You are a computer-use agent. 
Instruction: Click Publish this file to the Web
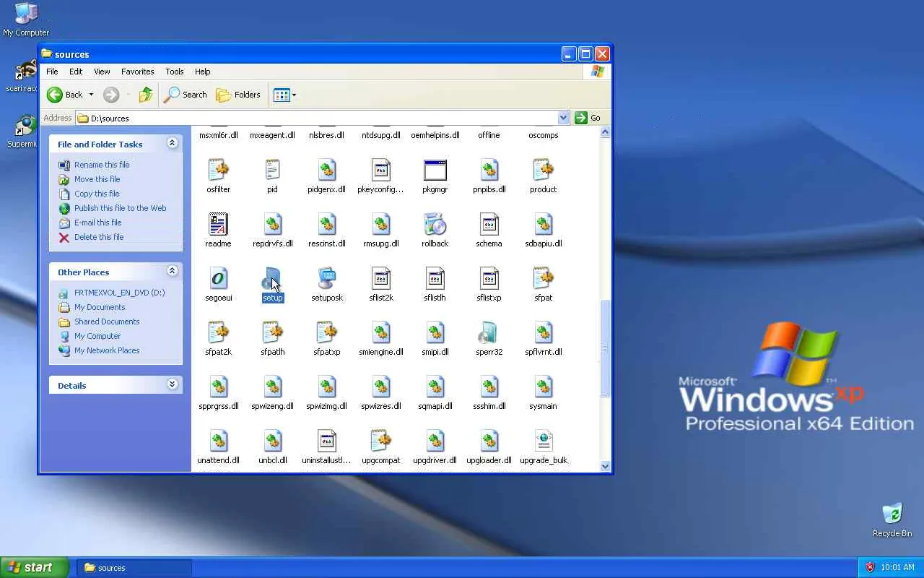(x=120, y=208)
